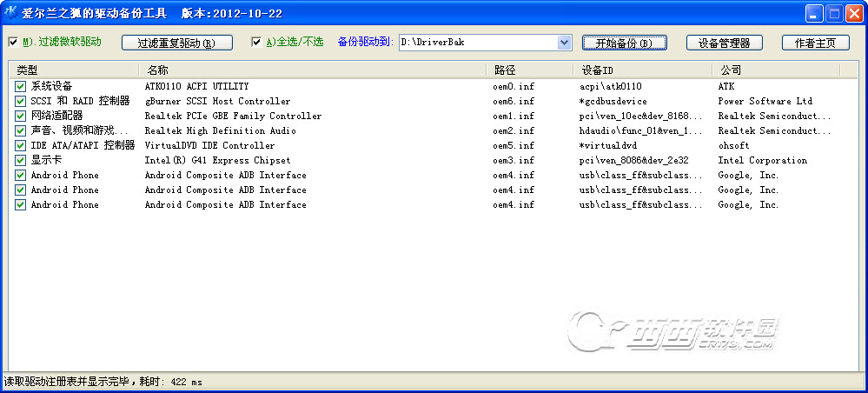Click oem2.inf path cell

(x=514, y=130)
